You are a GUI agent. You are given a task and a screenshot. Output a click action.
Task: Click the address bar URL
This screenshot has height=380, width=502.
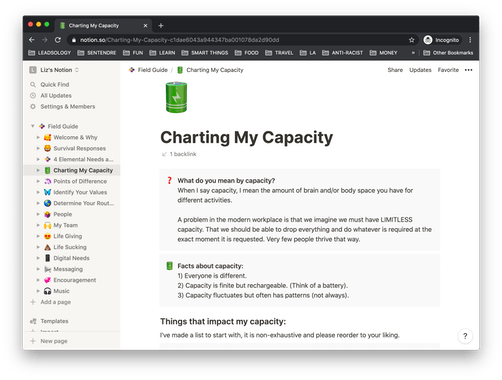[x=179, y=40]
